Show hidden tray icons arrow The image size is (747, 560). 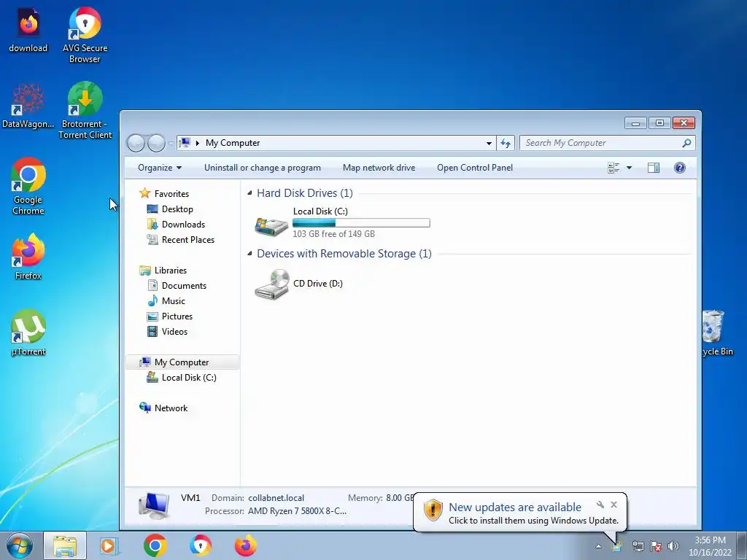point(598,546)
